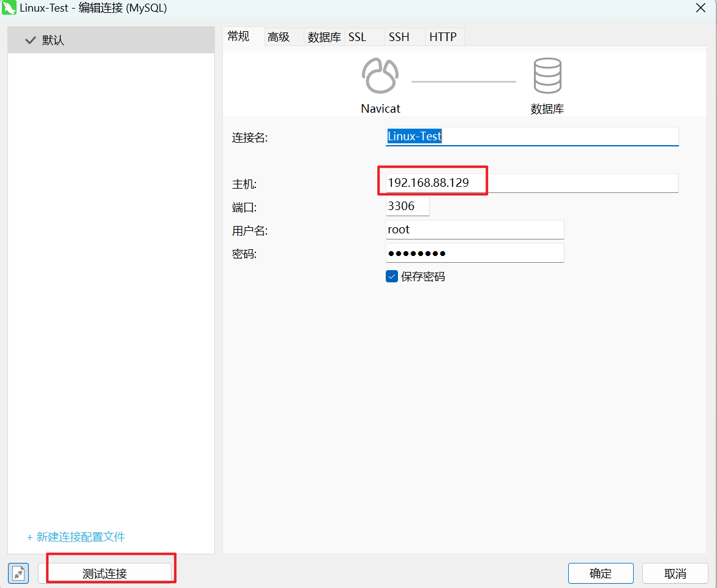Click the 端口 field showing 3306

point(407,206)
